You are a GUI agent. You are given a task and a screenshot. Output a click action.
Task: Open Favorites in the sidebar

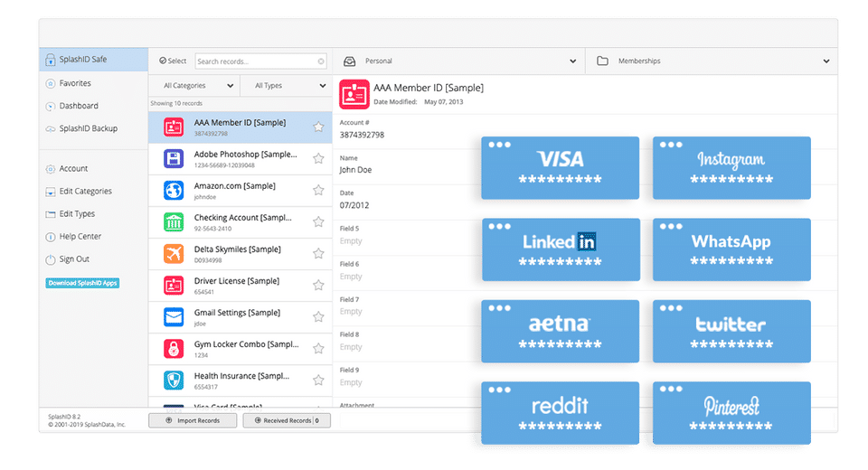pyautogui.click(x=75, y=83)
